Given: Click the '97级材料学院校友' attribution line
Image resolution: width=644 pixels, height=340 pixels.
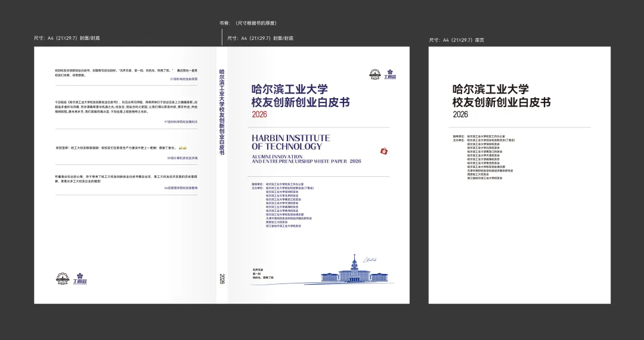Looking at the screenshot, I should tap(181, 122).
